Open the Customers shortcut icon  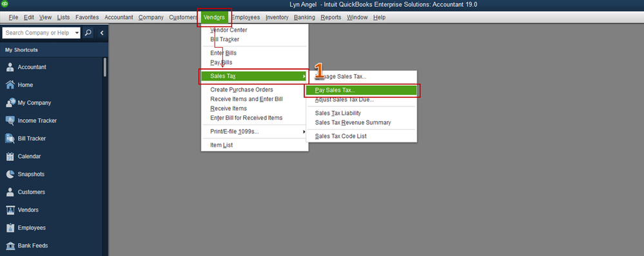click(10, 192)
